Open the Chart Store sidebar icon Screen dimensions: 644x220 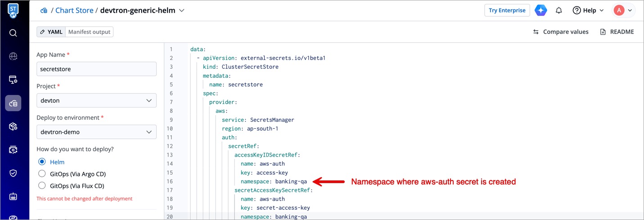pyautogui.click(x=13, y=103)
